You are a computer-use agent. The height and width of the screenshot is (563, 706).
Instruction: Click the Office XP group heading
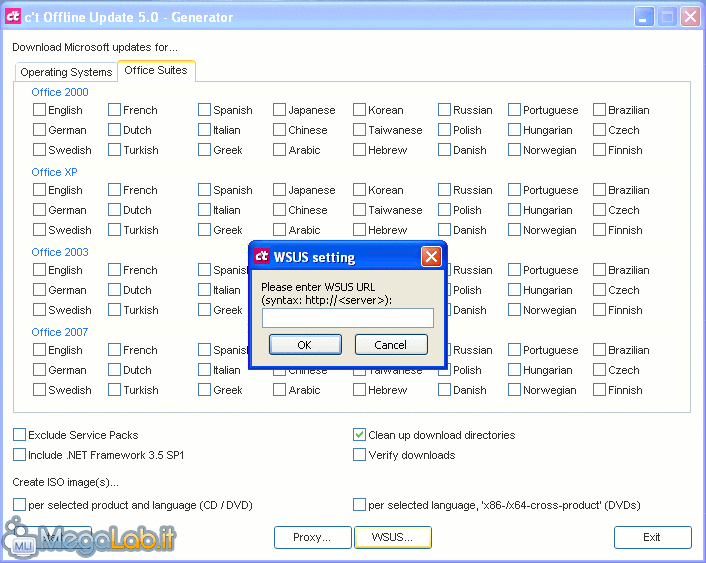pyautogui.click(x=54, y=172)
